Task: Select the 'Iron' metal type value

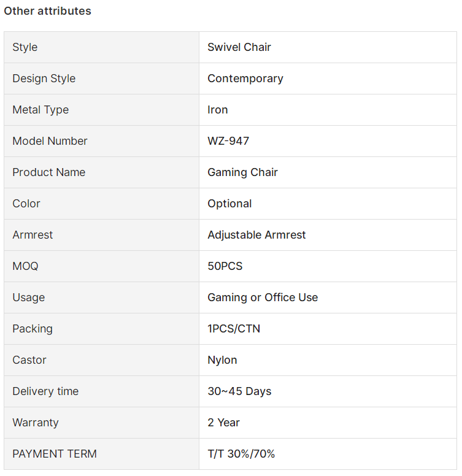Action: tap(218, 110)
